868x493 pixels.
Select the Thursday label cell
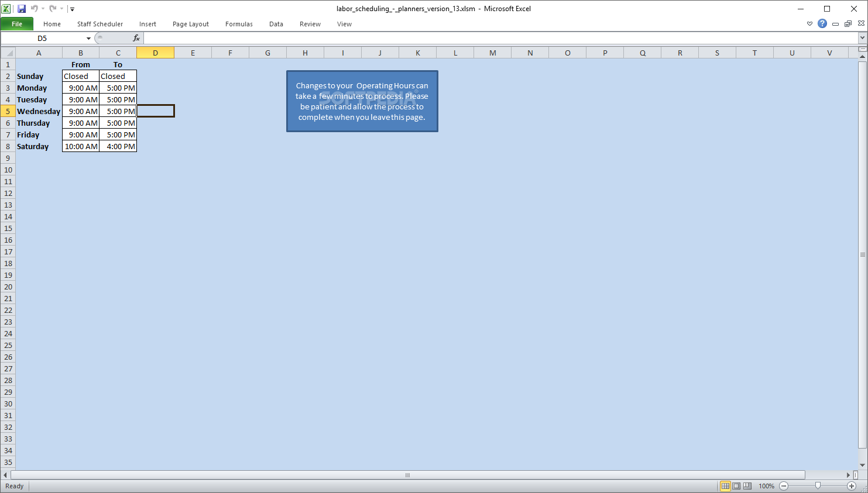pyautogui.click(x=39, y=123)
